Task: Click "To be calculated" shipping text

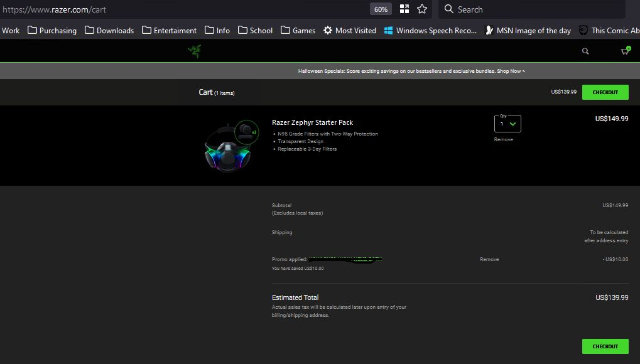Action: [609, 232]
